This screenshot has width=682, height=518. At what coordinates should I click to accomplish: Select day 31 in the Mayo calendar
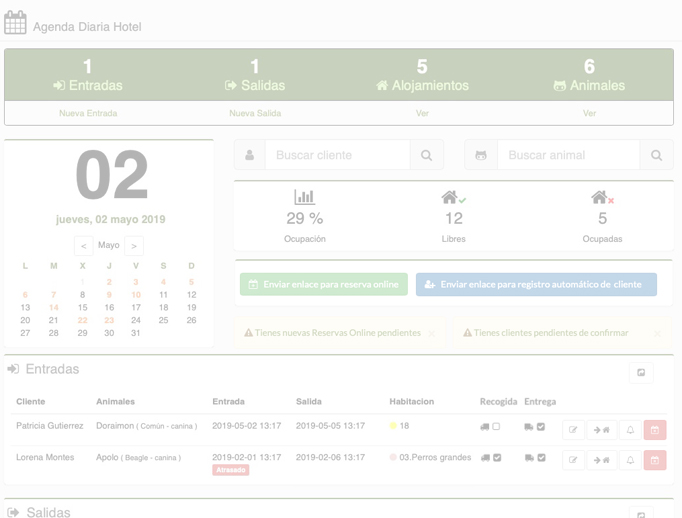(x=136, y=333)
